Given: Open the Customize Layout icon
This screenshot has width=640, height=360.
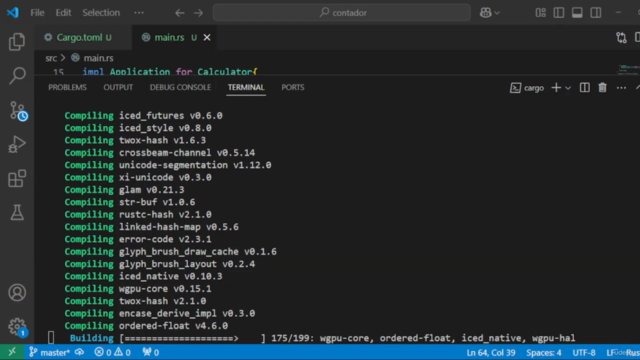Looking at the screenshot, I should point(540,13).
